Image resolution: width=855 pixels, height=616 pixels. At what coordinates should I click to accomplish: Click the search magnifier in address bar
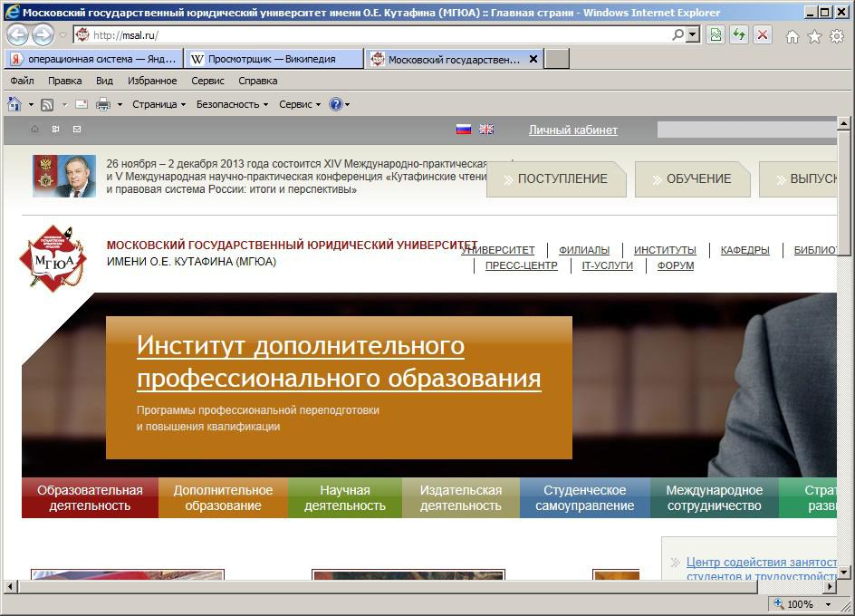coord(677,35)
